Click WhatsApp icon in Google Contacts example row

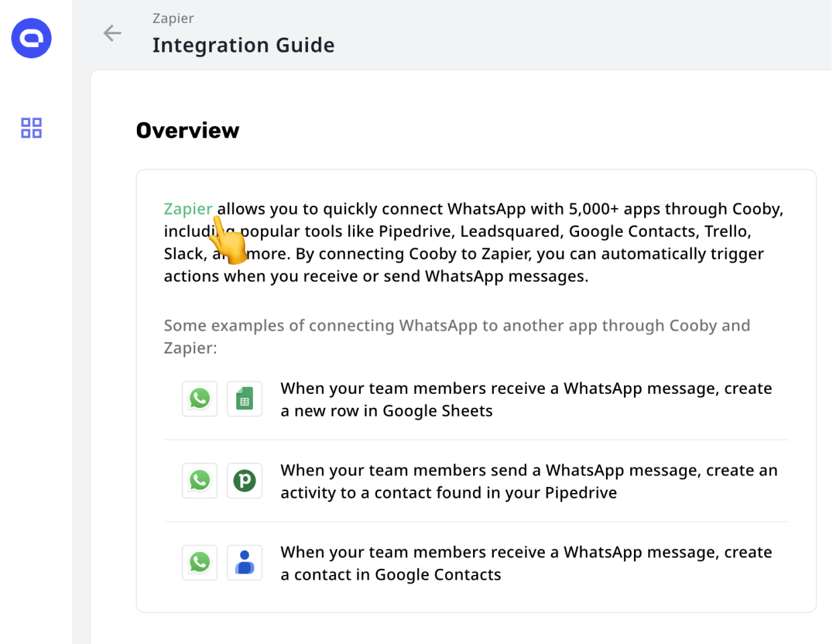(200, 562)
